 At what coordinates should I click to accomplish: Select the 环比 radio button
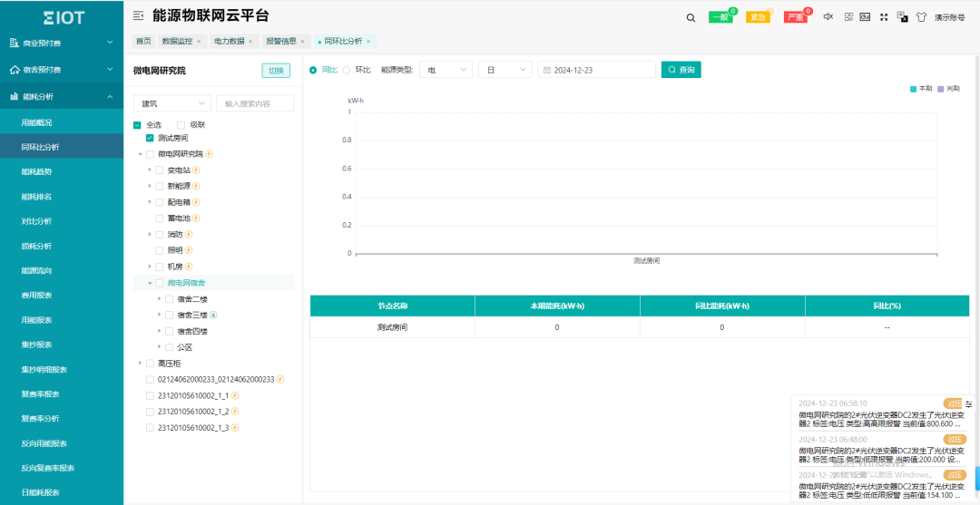point(347,70)
